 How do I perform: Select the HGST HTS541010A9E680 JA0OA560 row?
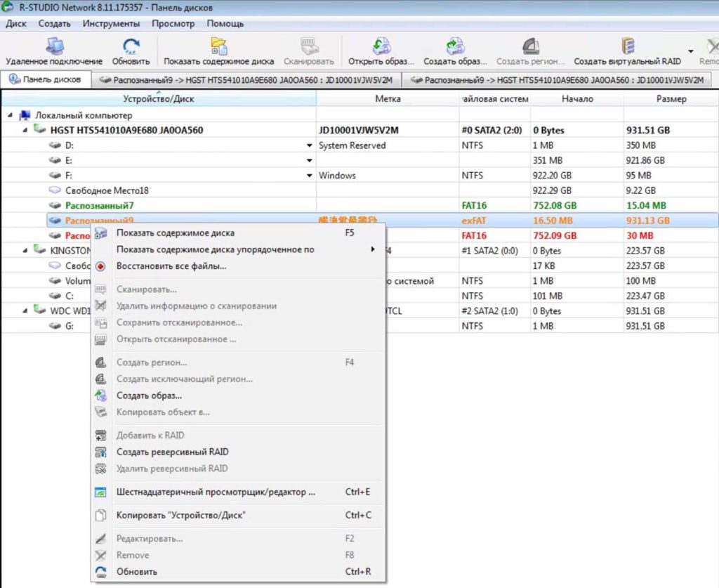[x=359, y=130]
